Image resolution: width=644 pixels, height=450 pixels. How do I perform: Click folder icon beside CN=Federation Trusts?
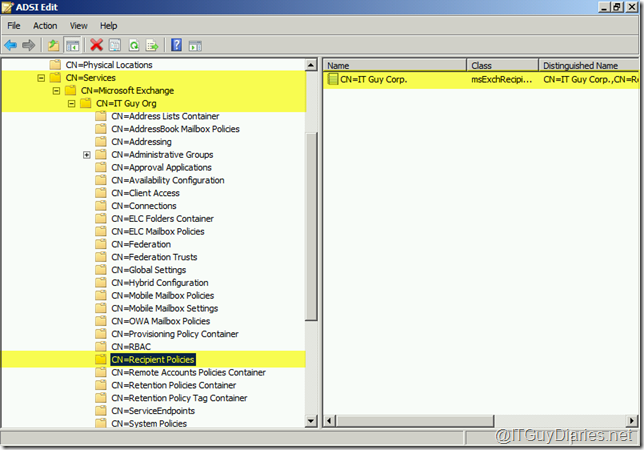tap(101, 257)
